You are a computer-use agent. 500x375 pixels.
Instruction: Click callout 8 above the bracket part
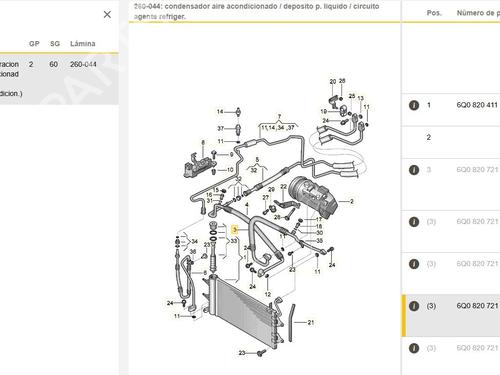click(x=203, y=143)
